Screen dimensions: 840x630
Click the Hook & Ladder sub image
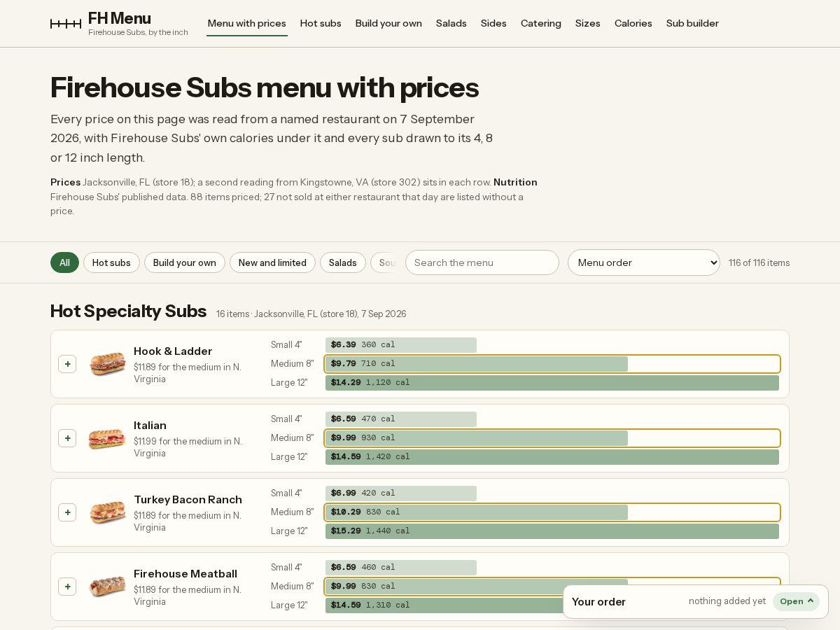[108, 364]
